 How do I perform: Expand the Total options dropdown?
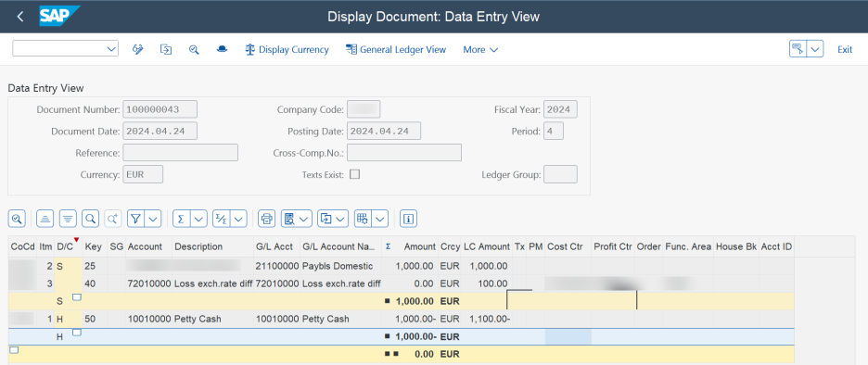pyautogui.click(x=198, y=219)
